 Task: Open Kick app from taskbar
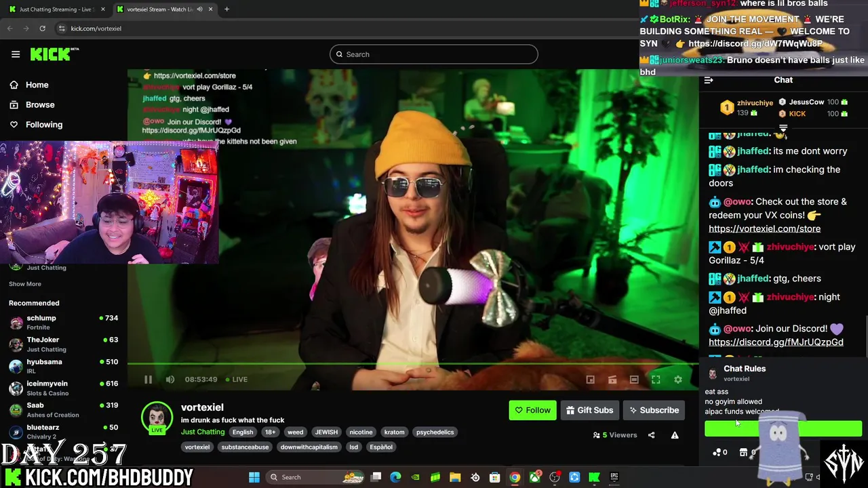[x=594, y=477]
